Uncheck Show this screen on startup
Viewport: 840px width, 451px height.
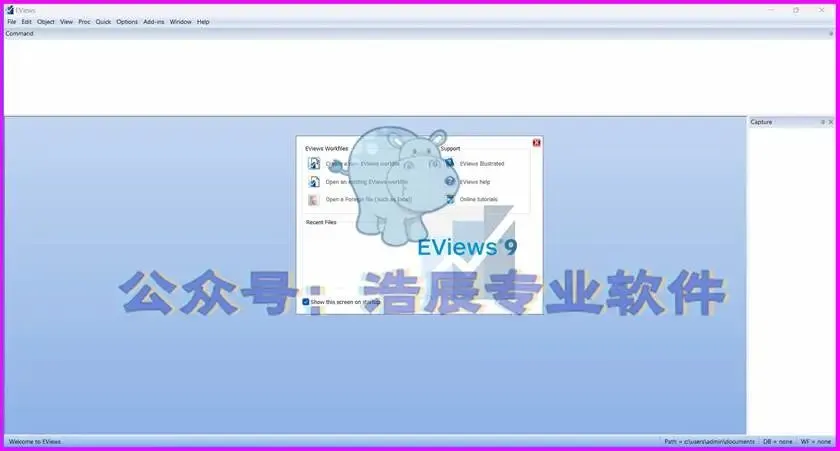pos(306,302)
